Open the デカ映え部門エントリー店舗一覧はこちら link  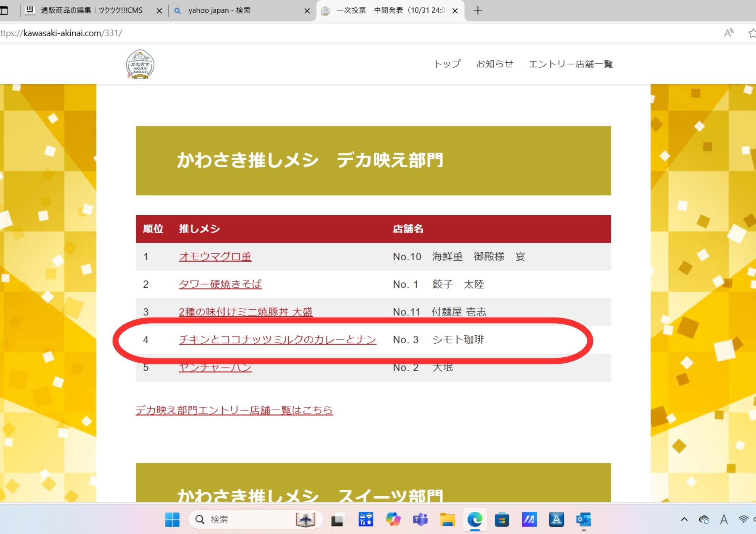[234, 410]
